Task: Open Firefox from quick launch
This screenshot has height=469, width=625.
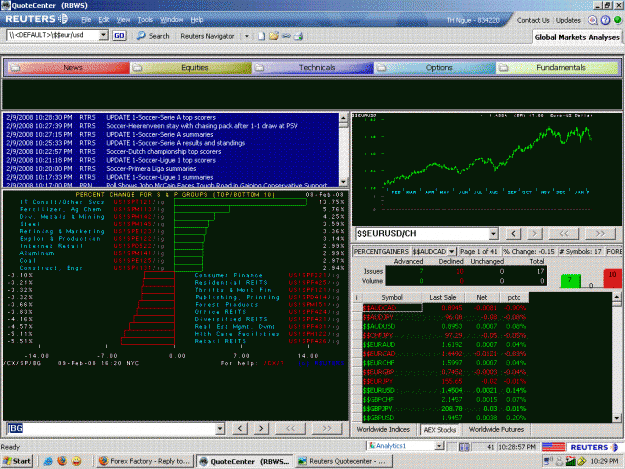Action: point(62,461)
